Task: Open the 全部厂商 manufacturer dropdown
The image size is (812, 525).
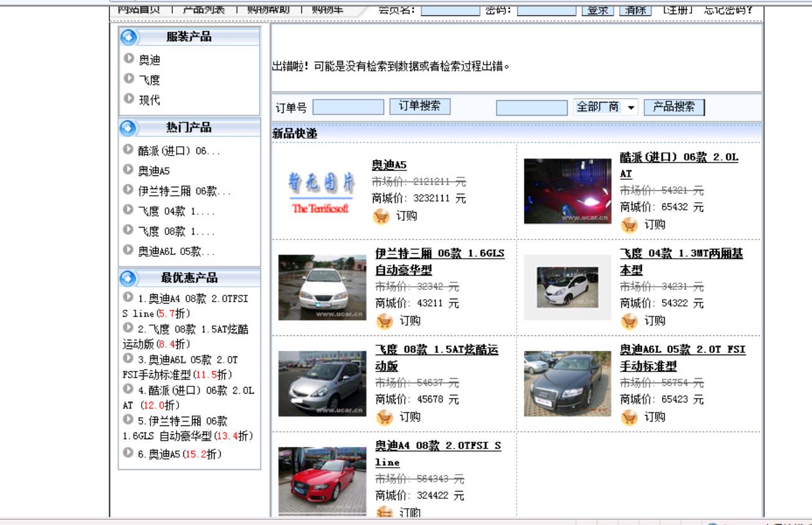Action: point(606,107)
